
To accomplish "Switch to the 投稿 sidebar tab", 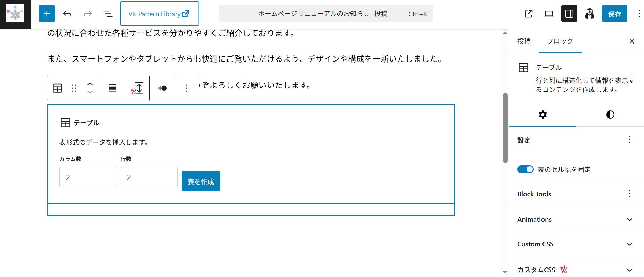I will pos(524,41).
